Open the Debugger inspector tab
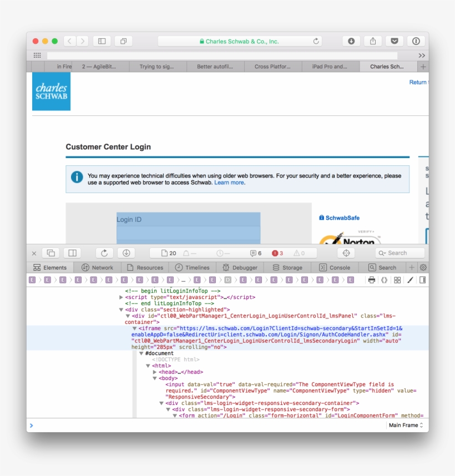 tap(240, 267)
